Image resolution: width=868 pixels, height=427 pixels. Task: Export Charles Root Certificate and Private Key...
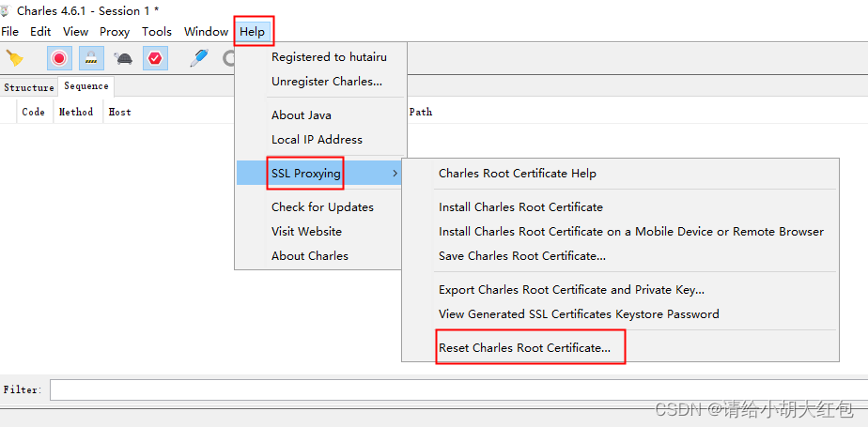(620, 289)
